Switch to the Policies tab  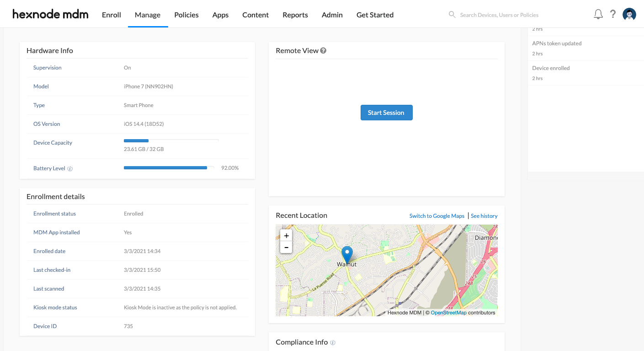point(186,15)
